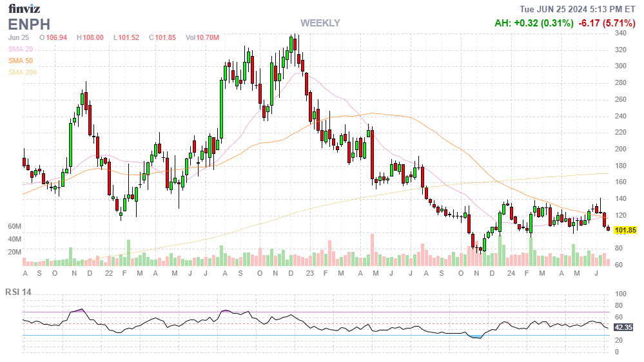Viewport: 644px width, 362px height.
Task: Click the high price H 108.00 value
Action: coord(90,38)
